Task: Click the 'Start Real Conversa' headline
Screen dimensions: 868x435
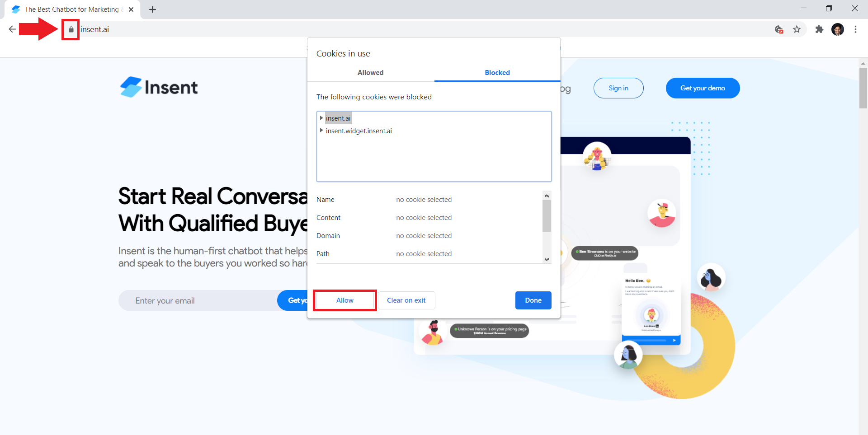Action: point(213,196)
